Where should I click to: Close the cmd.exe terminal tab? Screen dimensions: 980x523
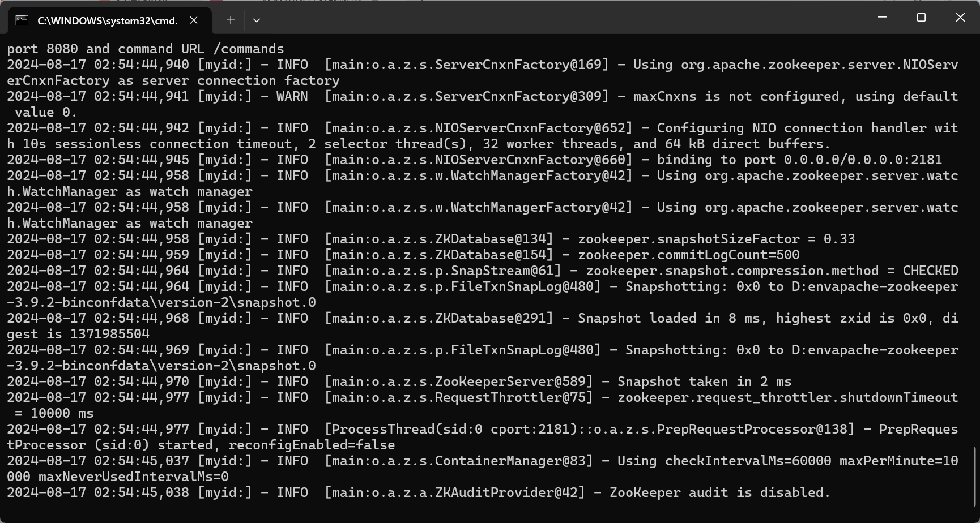[x=194, y=20]
